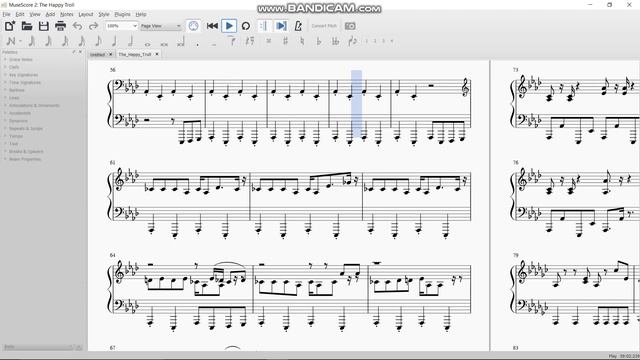Screen dimensions: 640x360
Task: Create a new score
Action: tap(10, 26)
